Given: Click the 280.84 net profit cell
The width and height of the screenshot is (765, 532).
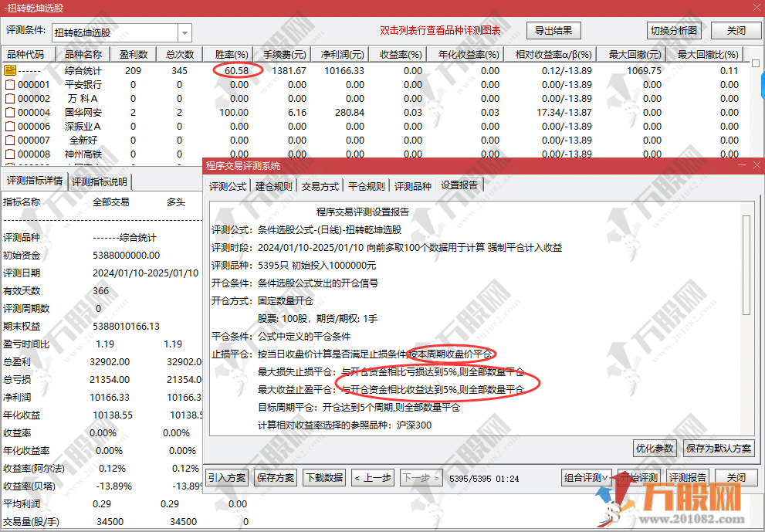Looking at the screenshot, I should click(350, 112).
